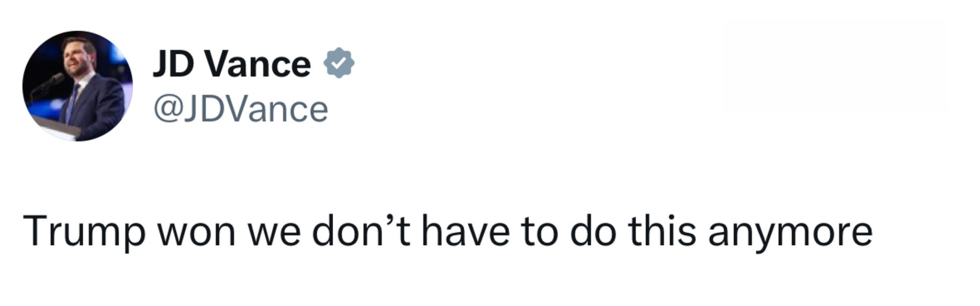The width and height of the screenshot is (980, 306).
Task: Open the JD Vance display name
Action: pyautogui.click(x=232, y=64)
